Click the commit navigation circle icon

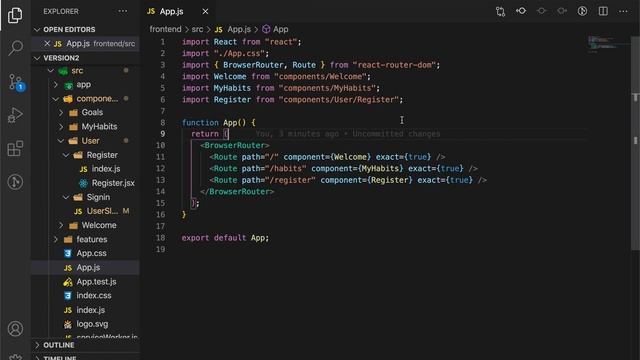(x=541, y=11)
